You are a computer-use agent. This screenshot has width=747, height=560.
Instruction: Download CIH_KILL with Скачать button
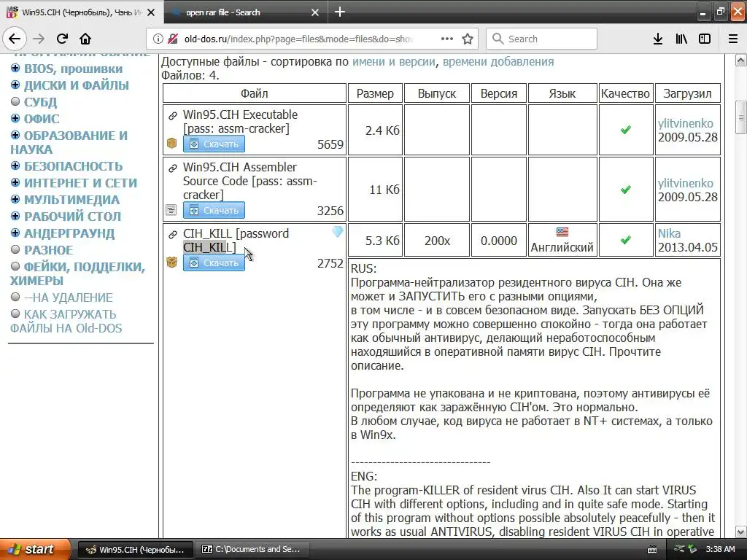214,262
